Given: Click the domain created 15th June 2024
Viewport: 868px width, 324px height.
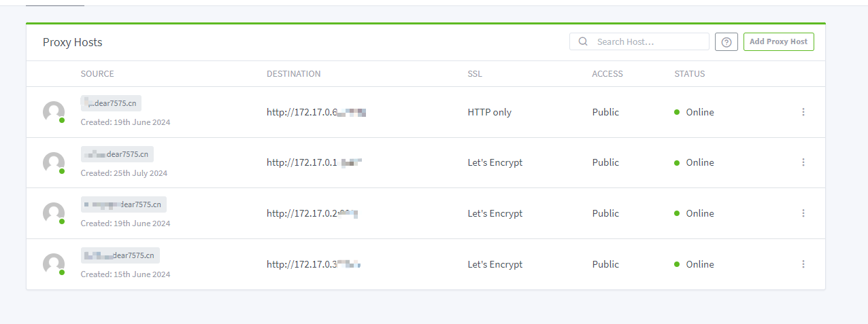Looking at the screenshot, I should 120,255.
